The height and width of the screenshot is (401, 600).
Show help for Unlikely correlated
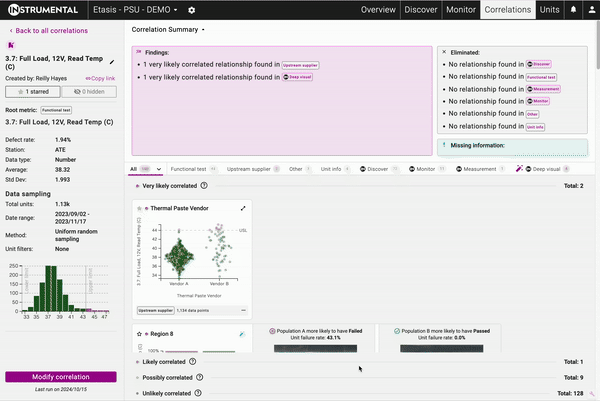[x=198, y=393]
